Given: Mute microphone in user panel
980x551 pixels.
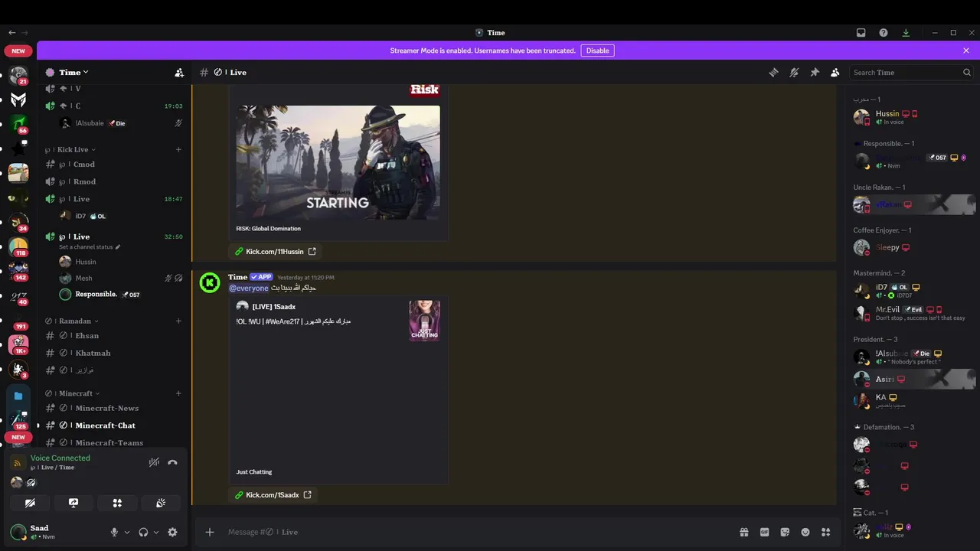Looking at the screenshot, I should (114, 532).
